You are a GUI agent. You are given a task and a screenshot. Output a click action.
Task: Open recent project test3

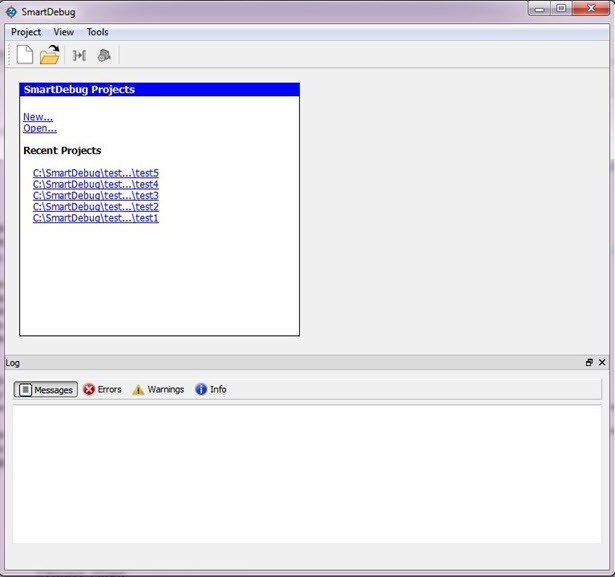click(x=95, y=196)
